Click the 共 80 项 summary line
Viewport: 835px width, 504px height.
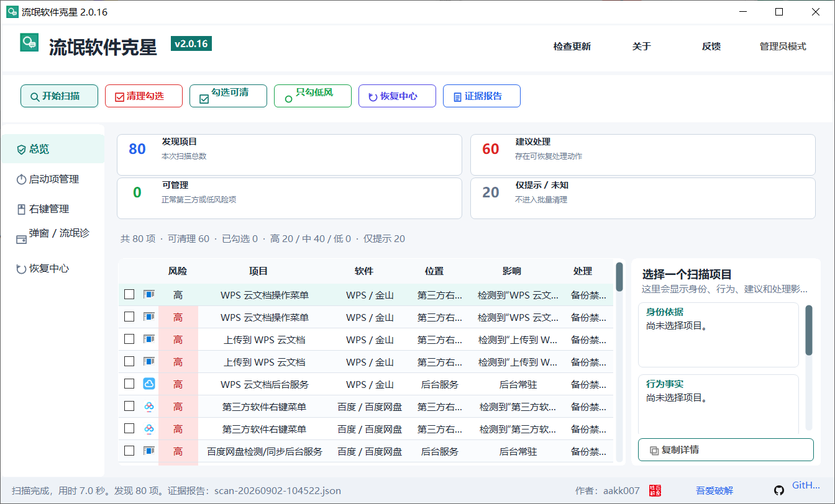263,239
